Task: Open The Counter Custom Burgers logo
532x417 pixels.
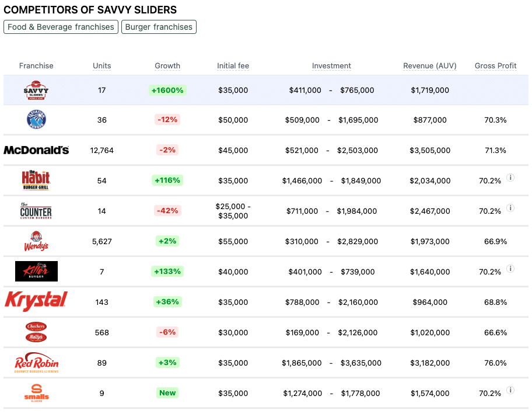Action: [x=36, y=211]
